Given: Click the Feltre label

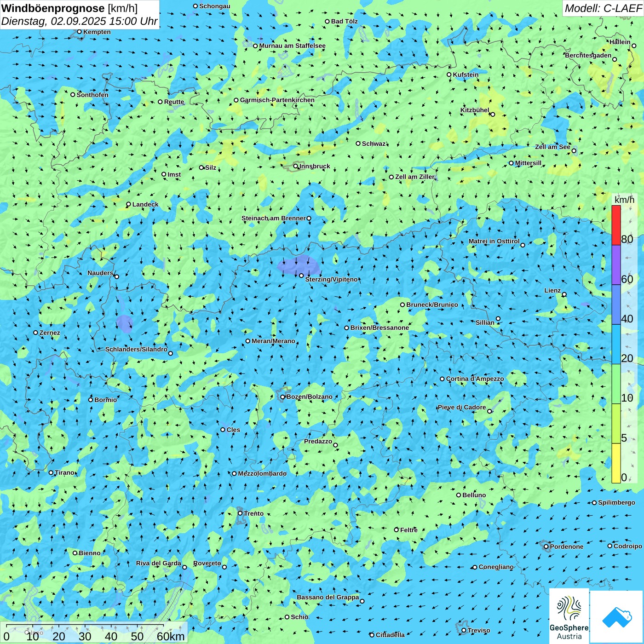Looking at the screenshot, I should pyautogui.click(x=409, y=530).
